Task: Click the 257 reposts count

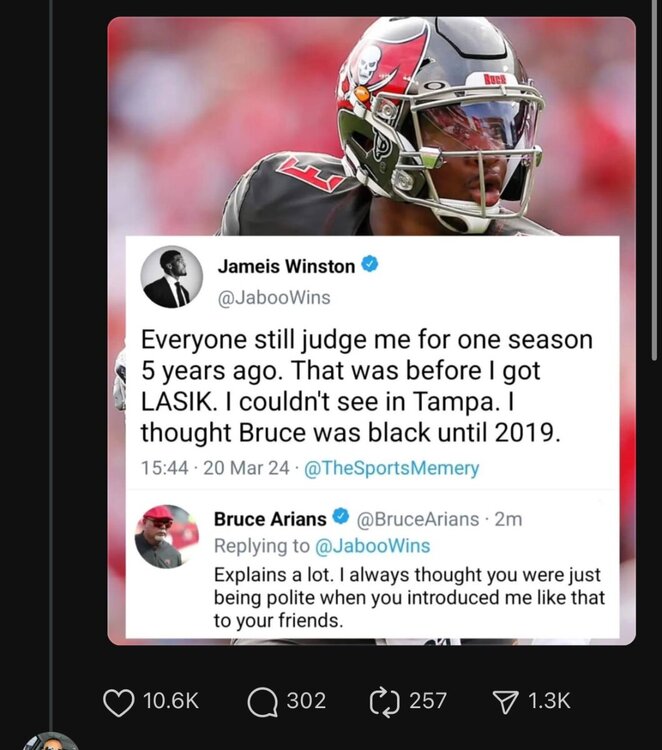Action: pyautogui.click(x=428, y=701)
